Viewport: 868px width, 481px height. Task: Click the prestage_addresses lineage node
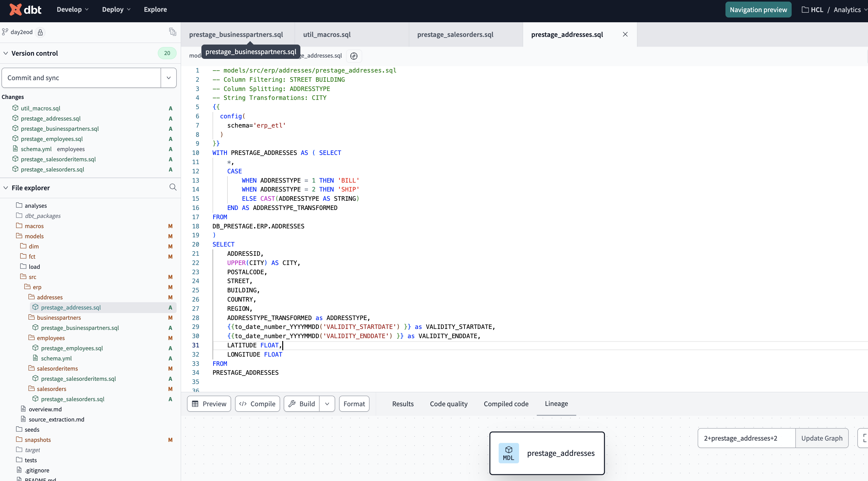(x=547, y=453)
